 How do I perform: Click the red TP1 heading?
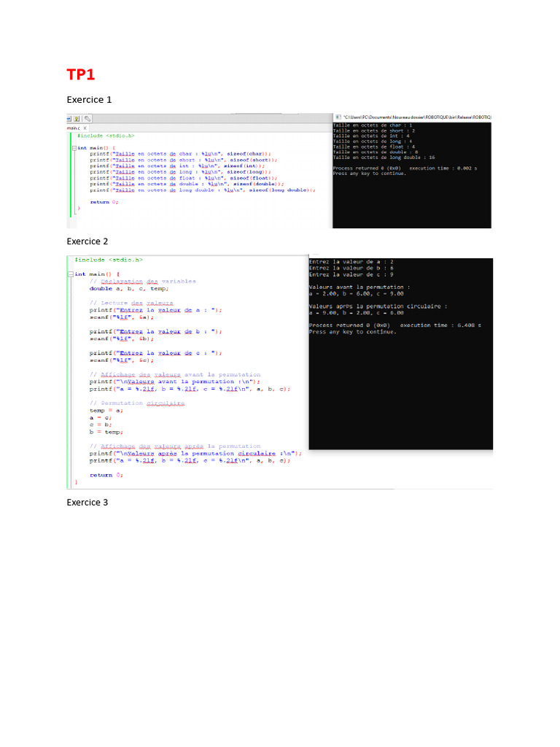(80, 74)
